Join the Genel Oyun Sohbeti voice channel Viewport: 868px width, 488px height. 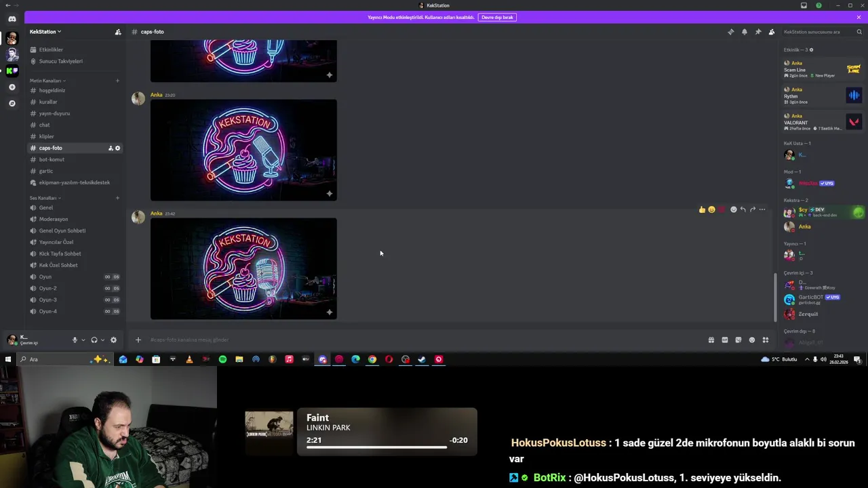tap(75, 230)
